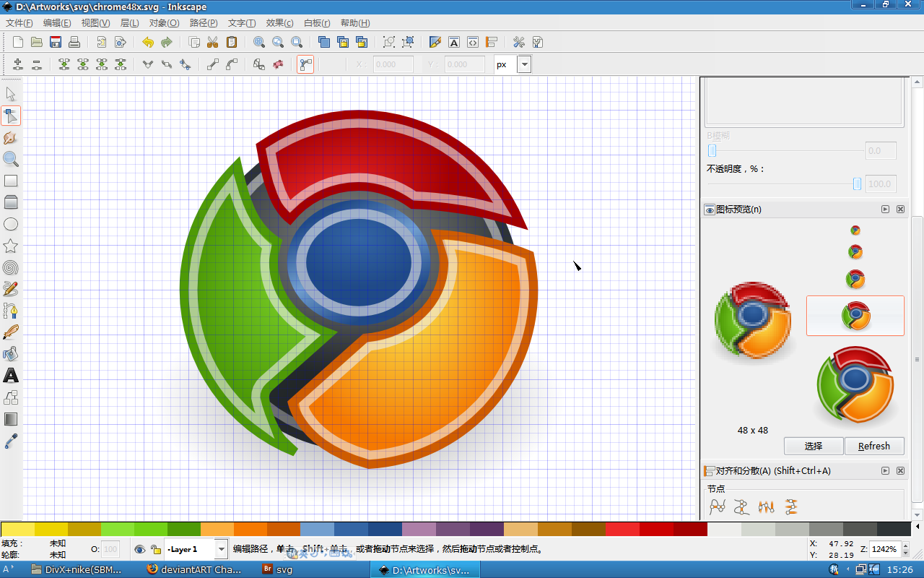Viewport: 924px width, 578px height.
Task: Select the Zoom magnifier tool in toolbox
Action: (x=11, y=159)
